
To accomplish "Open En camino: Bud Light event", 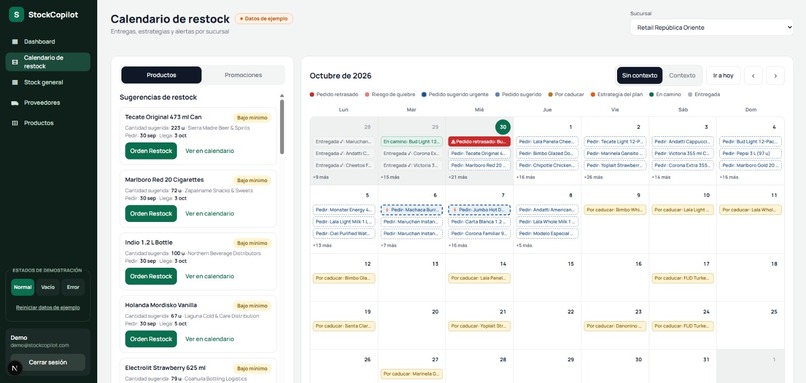I will (x=411, y=141).
